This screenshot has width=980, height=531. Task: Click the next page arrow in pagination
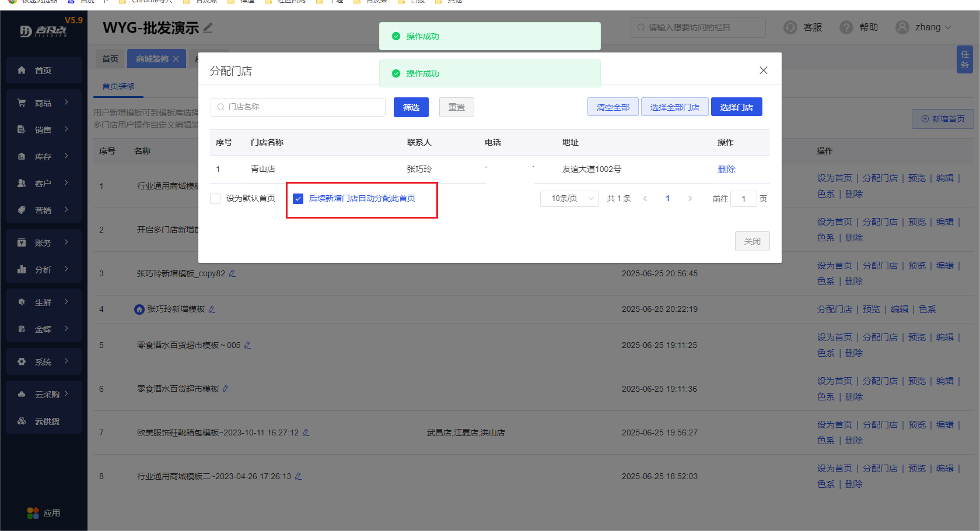click(x=690, y=199)
